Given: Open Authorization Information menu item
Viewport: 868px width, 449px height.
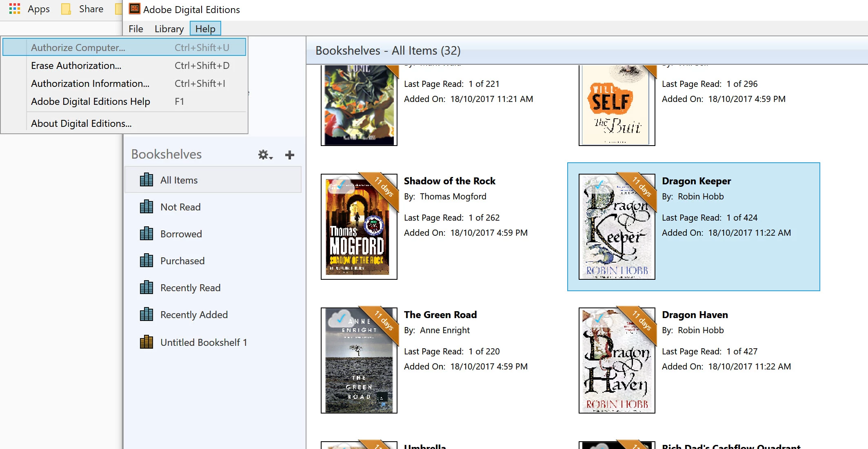Looking at the screenshot, I should tap(90, 84).
